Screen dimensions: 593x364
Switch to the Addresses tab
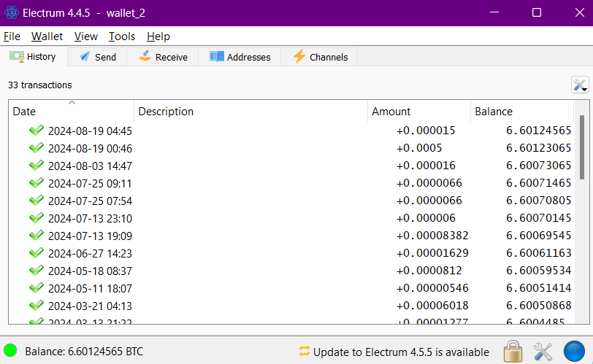(240, 57)
